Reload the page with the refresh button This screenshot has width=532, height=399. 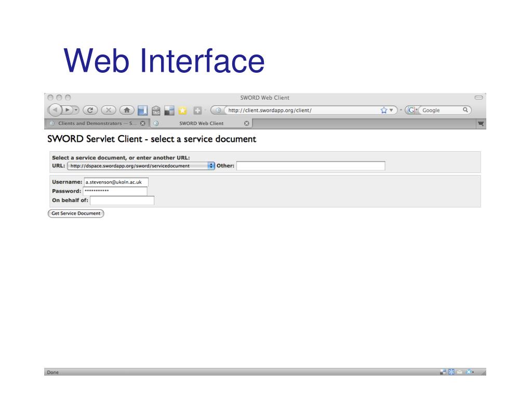point(90,110)
